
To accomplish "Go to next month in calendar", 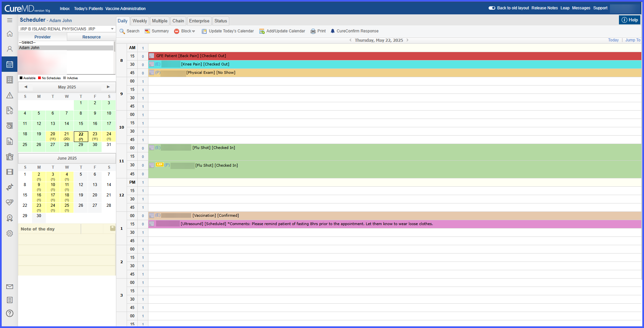I will tap(108, 87).
